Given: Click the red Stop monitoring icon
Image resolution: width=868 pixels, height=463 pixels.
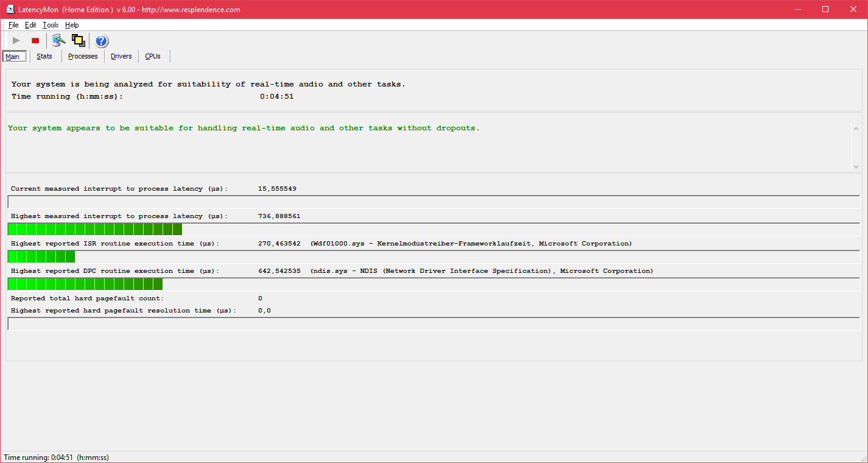Looking at the screenshot, I should [x=35, y=41].
